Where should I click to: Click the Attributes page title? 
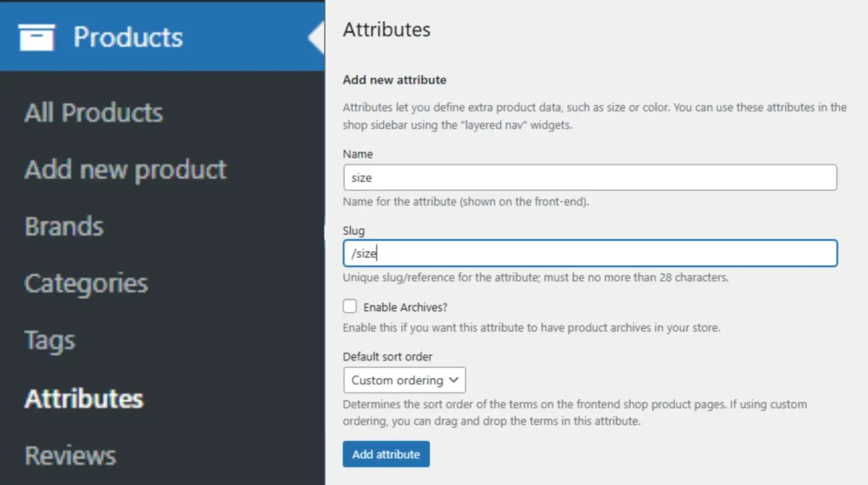point(387,30)
